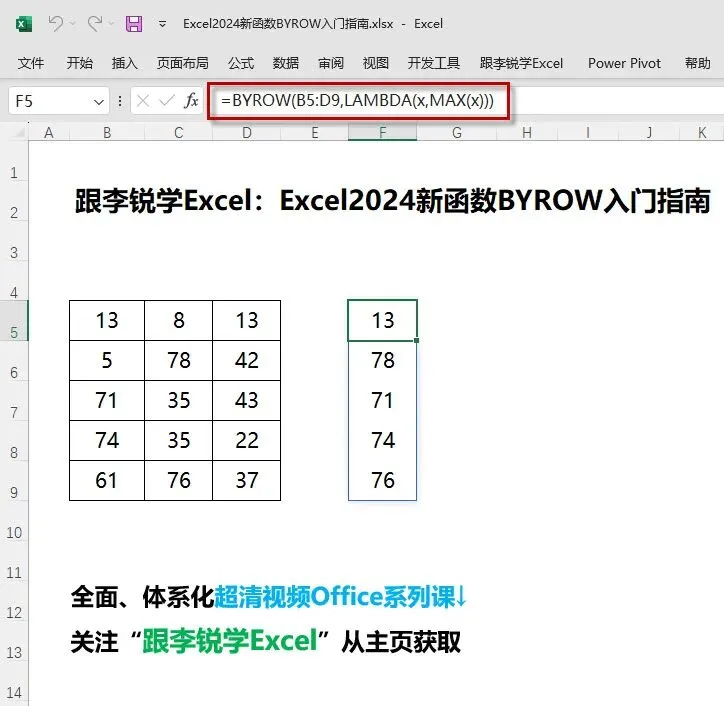
Task: Click cell C9 containing 76
Action: click(179, 480)
